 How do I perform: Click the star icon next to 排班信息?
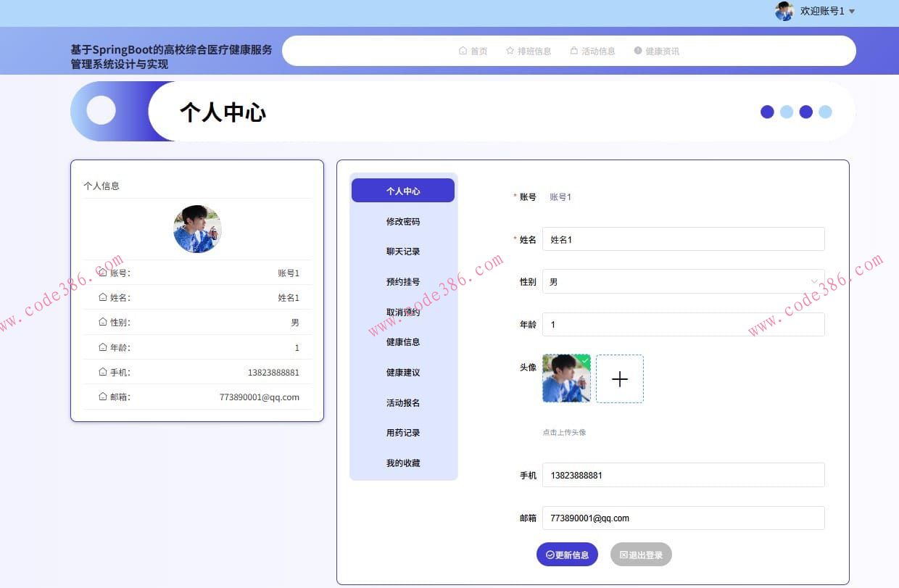510,51
